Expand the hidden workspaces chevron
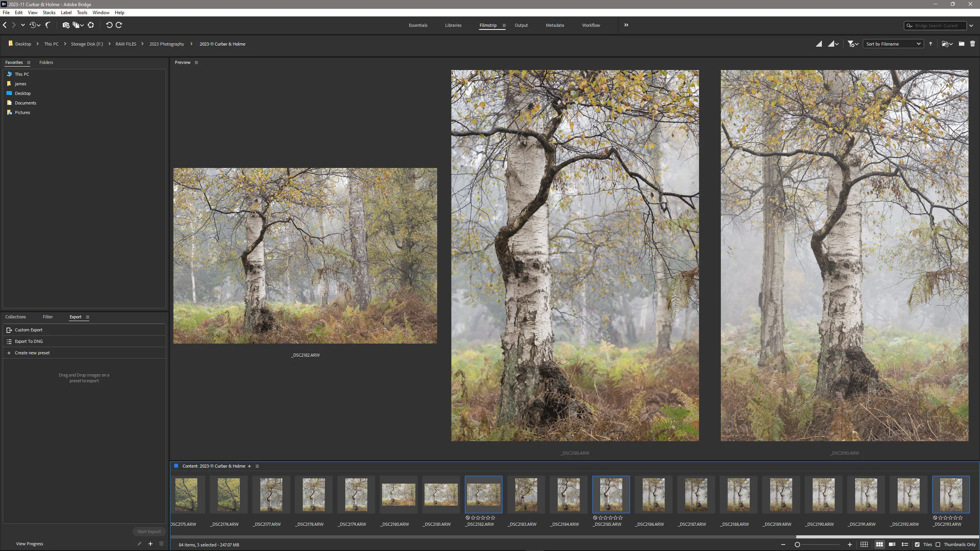 click(x=626, y=25)
